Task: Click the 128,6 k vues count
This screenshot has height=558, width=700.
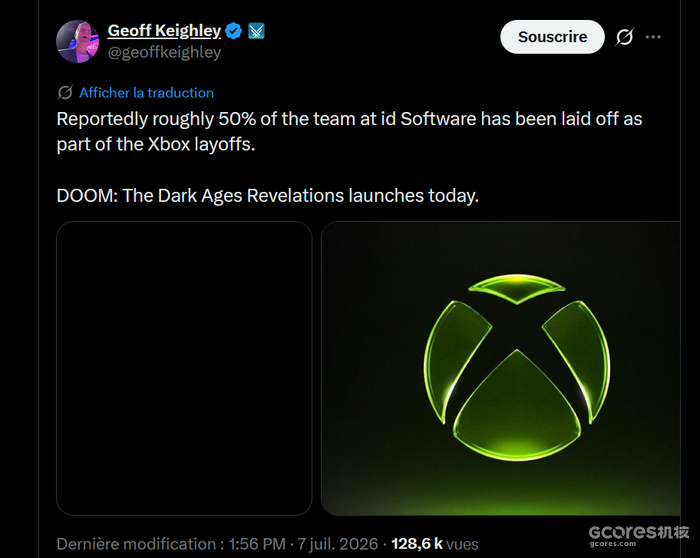Action: click(x=434, y=544)
